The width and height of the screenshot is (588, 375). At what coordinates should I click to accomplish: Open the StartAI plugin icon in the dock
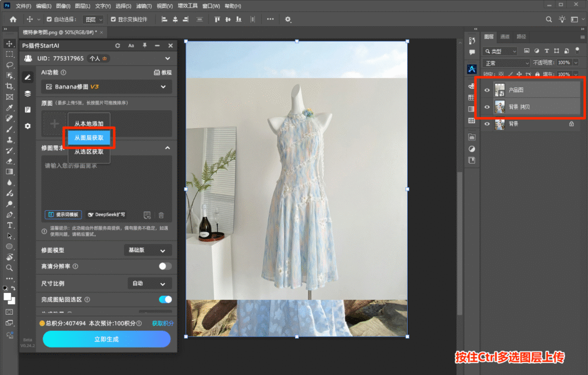pos(472,69)
